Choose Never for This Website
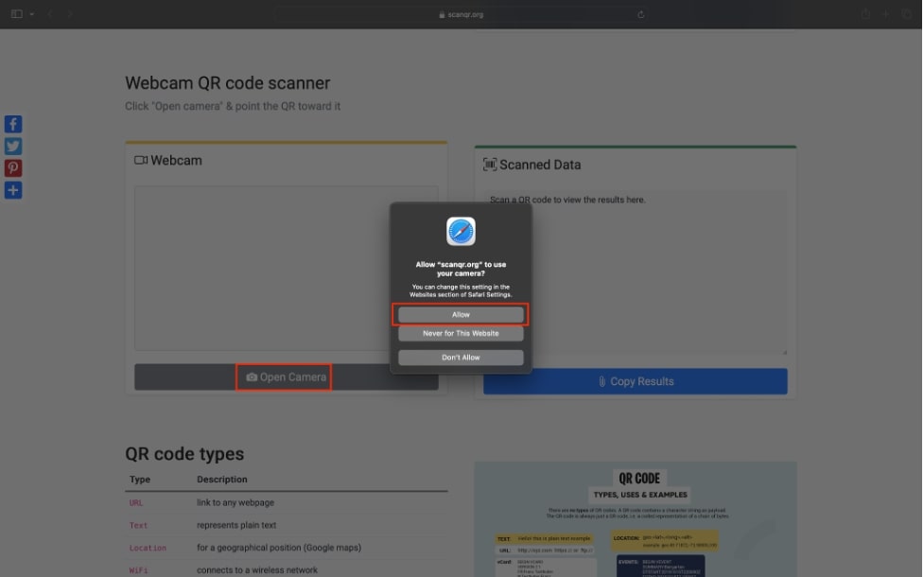924x577 pixels. click(x=461, y=333)
